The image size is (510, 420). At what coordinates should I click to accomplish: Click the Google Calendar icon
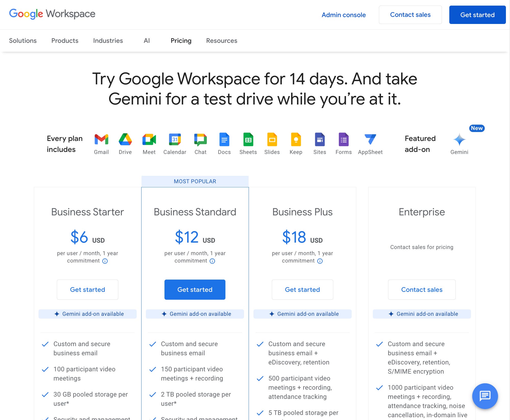175,139
